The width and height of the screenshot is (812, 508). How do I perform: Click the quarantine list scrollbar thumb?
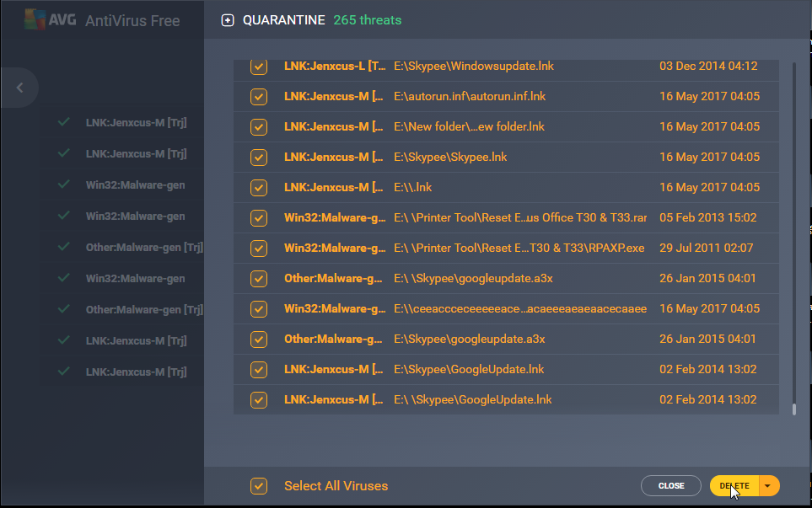pos(794,409)
